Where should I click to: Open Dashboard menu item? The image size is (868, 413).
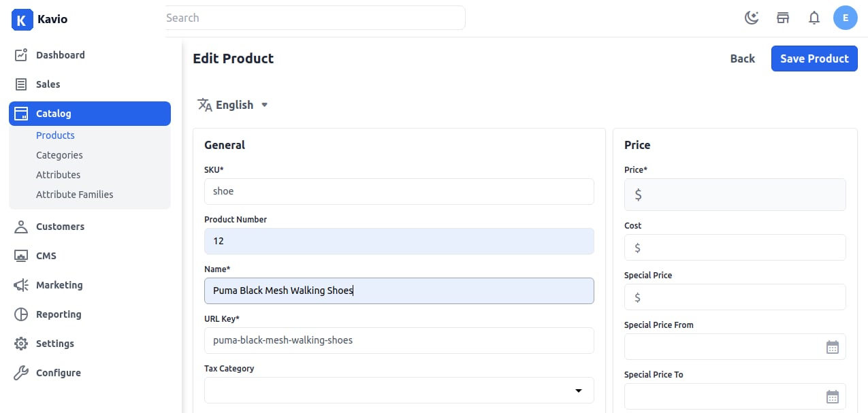(90, 55)
